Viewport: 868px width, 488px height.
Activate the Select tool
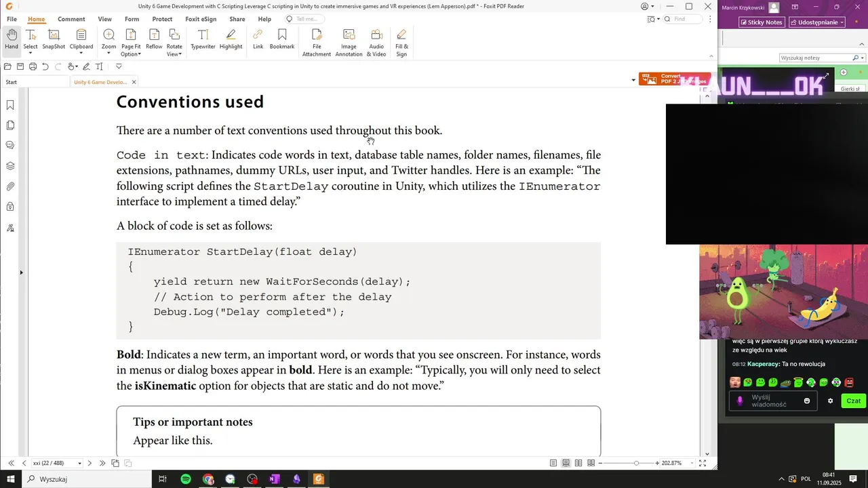31,42
